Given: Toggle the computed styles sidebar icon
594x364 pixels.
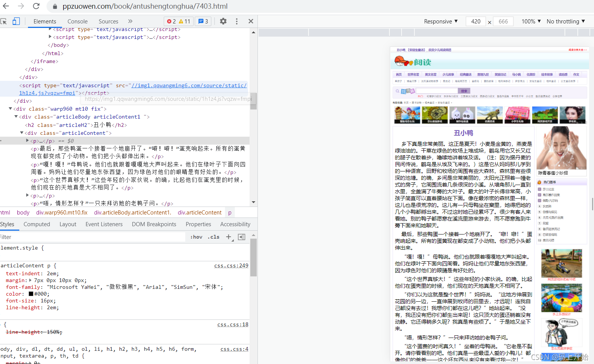Looking at the screenshot, I should (x=242, y=237).
